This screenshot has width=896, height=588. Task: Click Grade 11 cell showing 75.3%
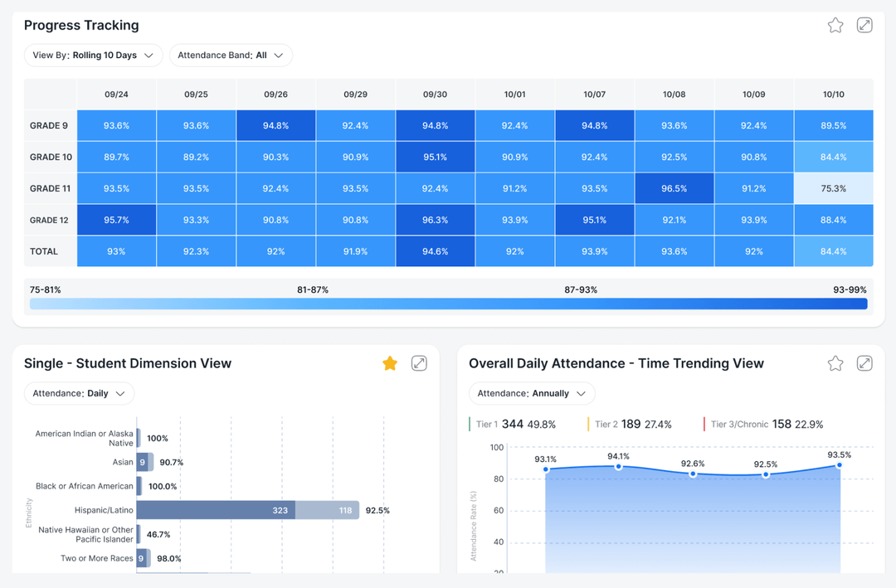833,189
